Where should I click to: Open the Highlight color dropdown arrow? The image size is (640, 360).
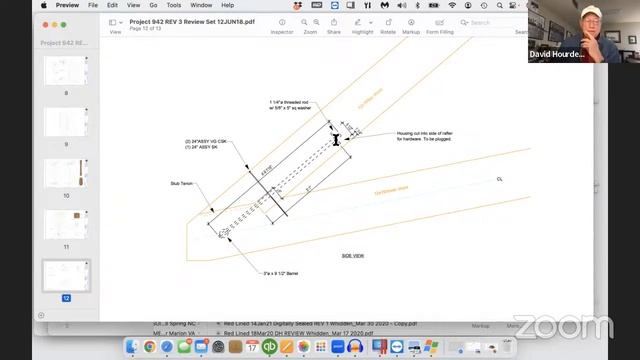[x=371, y=23]
